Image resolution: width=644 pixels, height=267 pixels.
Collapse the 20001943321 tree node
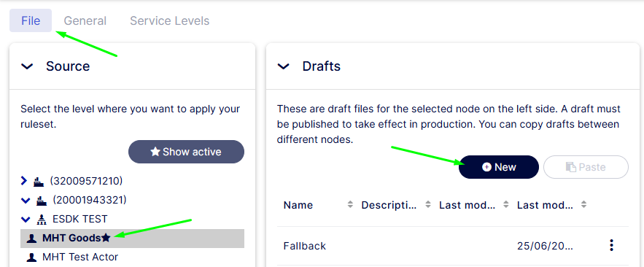click(26, 201)
